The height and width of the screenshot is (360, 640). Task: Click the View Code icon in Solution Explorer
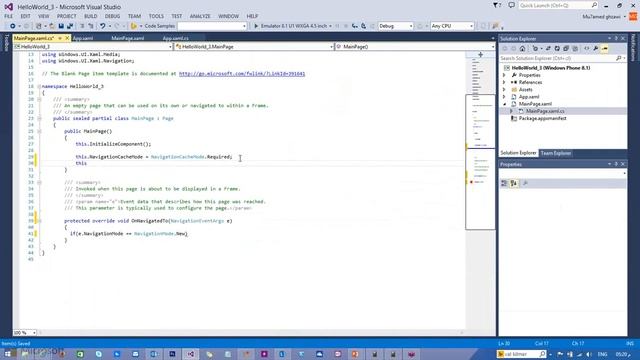pos(587,49)
